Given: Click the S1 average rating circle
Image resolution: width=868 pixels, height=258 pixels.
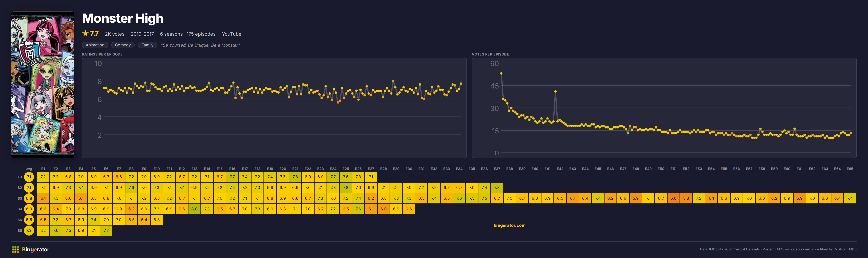Looking at the screenshot, I should click(29, 177).
